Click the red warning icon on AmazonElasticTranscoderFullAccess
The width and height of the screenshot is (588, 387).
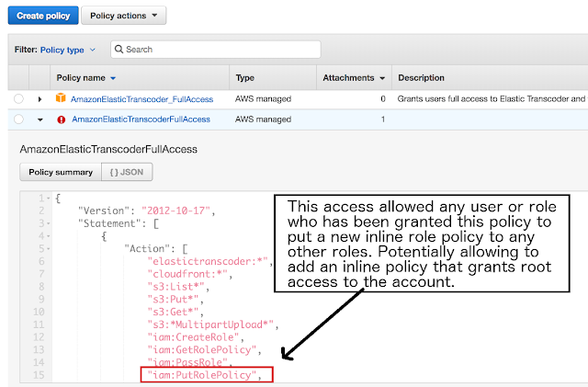[x=62, y=120]
